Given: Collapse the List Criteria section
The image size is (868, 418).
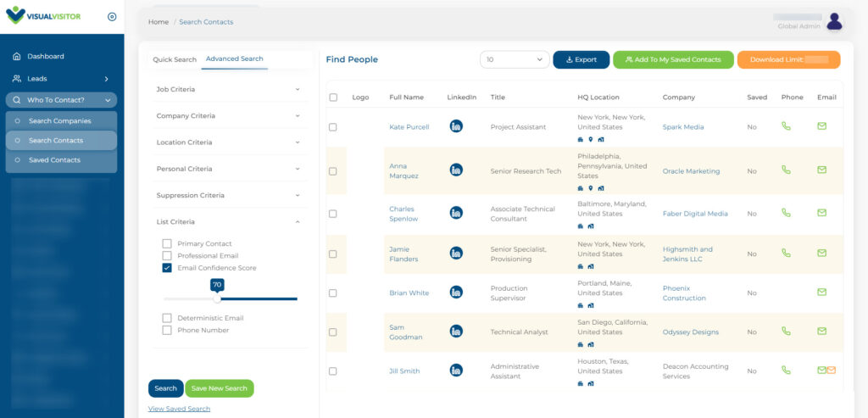Looking at the screenshot, I should click(229, 222).
